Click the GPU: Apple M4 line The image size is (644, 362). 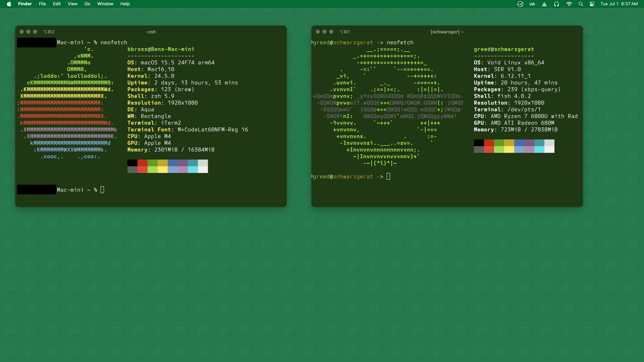coord(149,143)
